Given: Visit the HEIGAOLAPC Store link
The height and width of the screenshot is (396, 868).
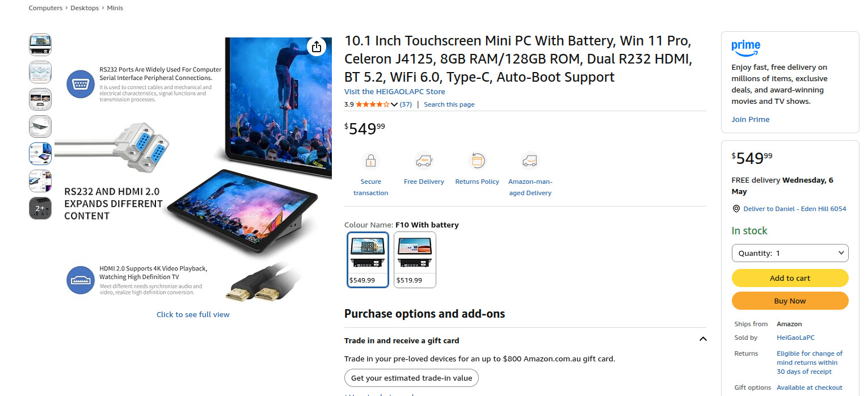Looking at the screenshot, I should tap(395, 91).
